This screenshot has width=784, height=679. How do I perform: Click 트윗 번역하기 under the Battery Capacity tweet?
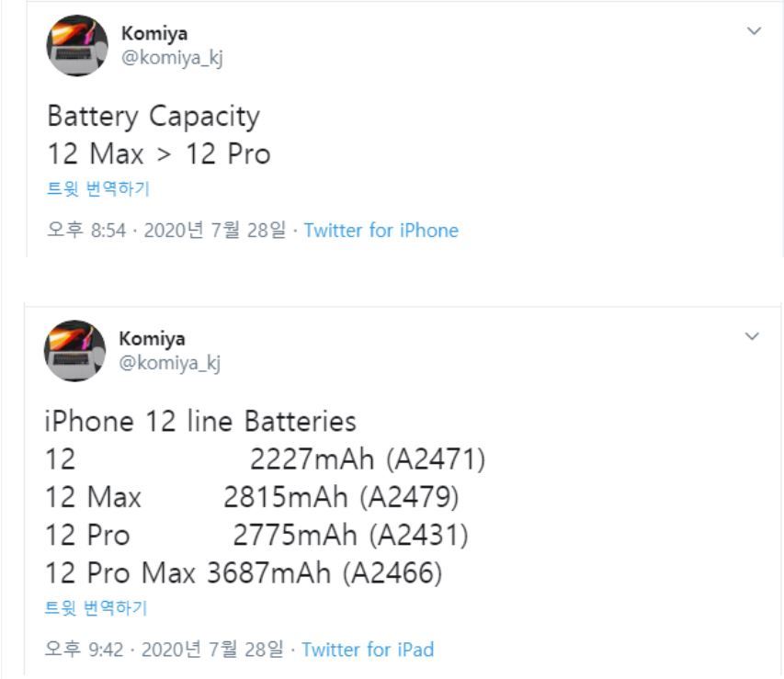pyautogui.click(x=98, y=189)
